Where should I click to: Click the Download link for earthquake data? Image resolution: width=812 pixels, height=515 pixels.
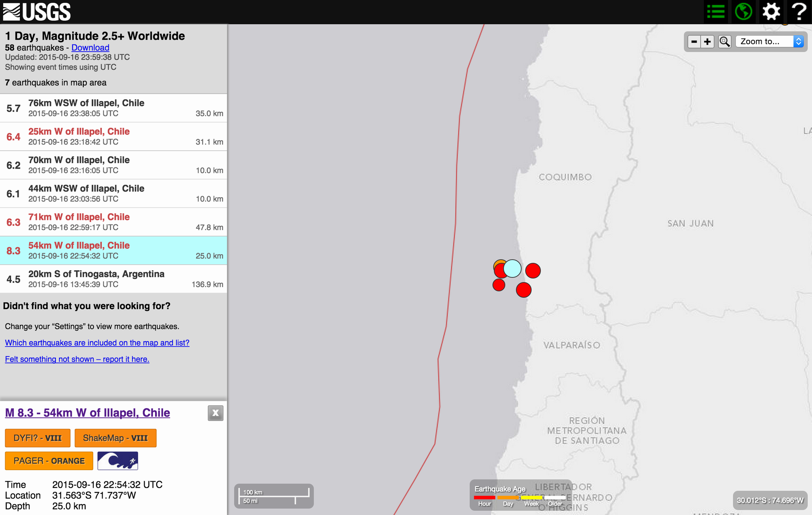point(90,48)
